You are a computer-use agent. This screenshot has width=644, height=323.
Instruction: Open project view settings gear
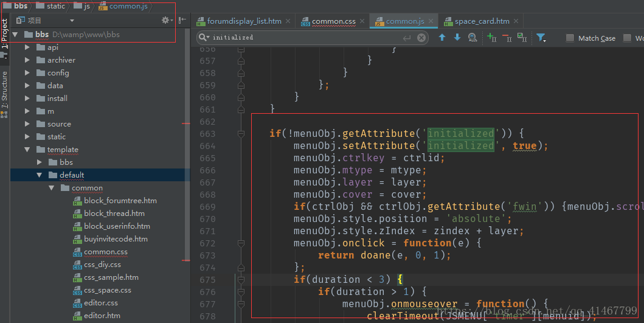[x=167, y=19]
